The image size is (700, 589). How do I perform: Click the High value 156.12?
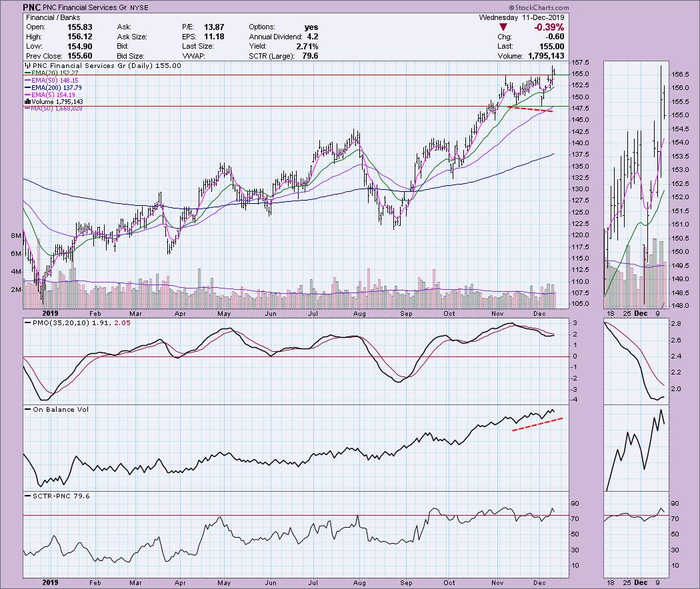80,37
